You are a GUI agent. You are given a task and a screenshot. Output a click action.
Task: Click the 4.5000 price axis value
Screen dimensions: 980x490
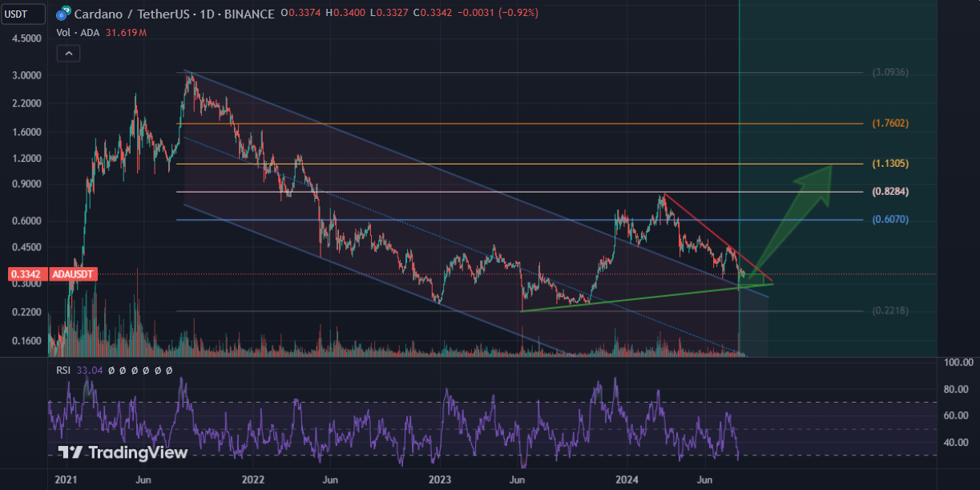[27, 38]
